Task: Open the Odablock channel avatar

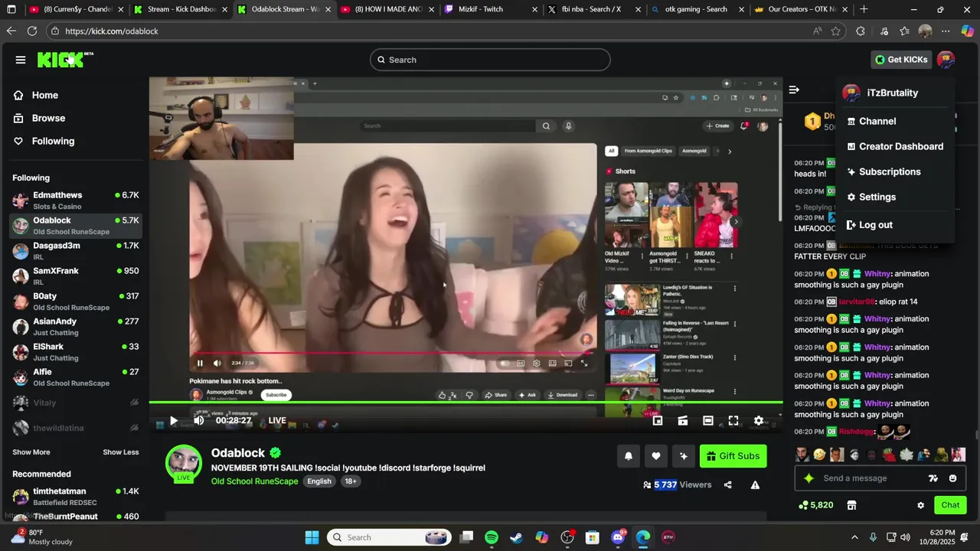Action: tap(184, 463)
